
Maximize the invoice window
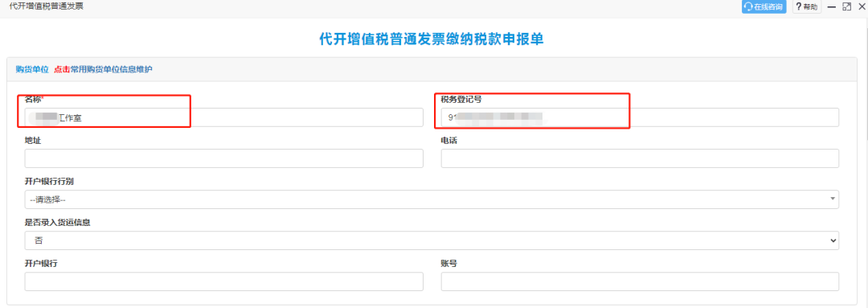coord(846,6)
